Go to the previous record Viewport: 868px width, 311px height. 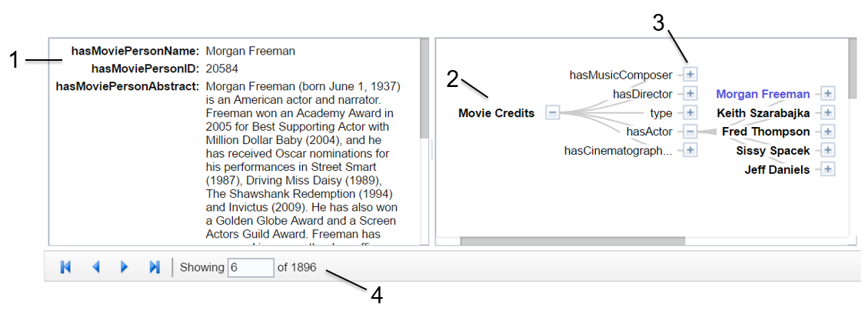pos(96,267)
